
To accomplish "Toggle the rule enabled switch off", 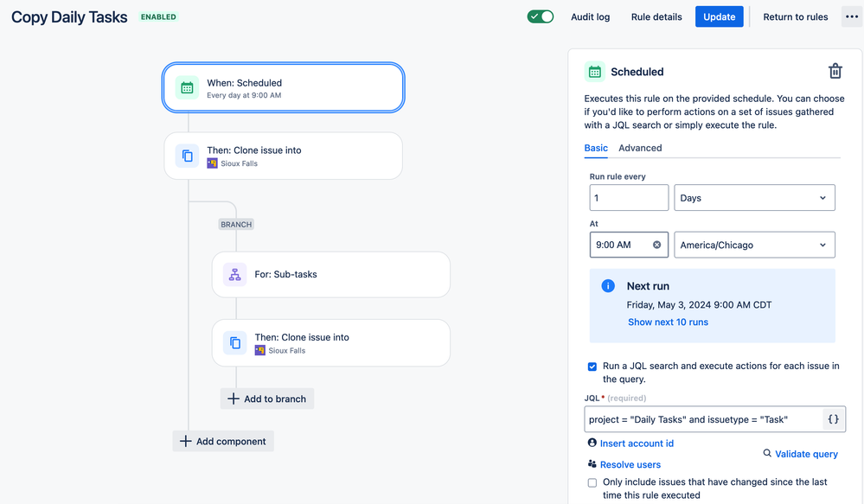I will pyautogui.click(x=540, y=16).
